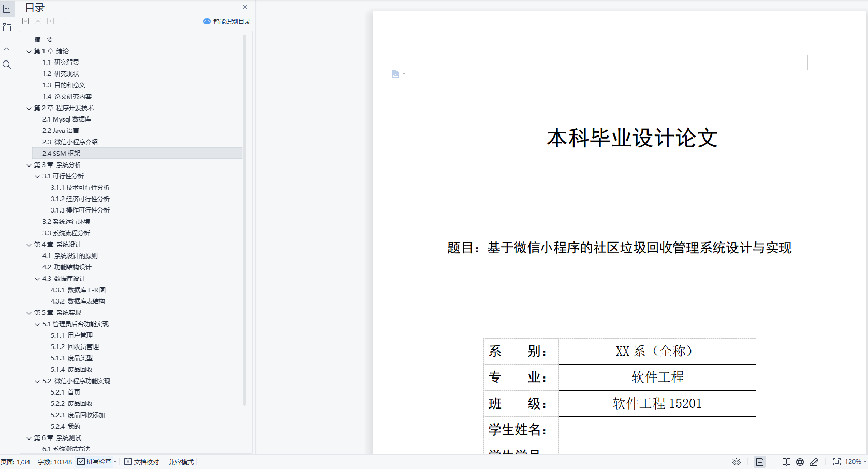
Task: Select highlighted 2.4 SSM 框架 entry
Action: [137, 154]
